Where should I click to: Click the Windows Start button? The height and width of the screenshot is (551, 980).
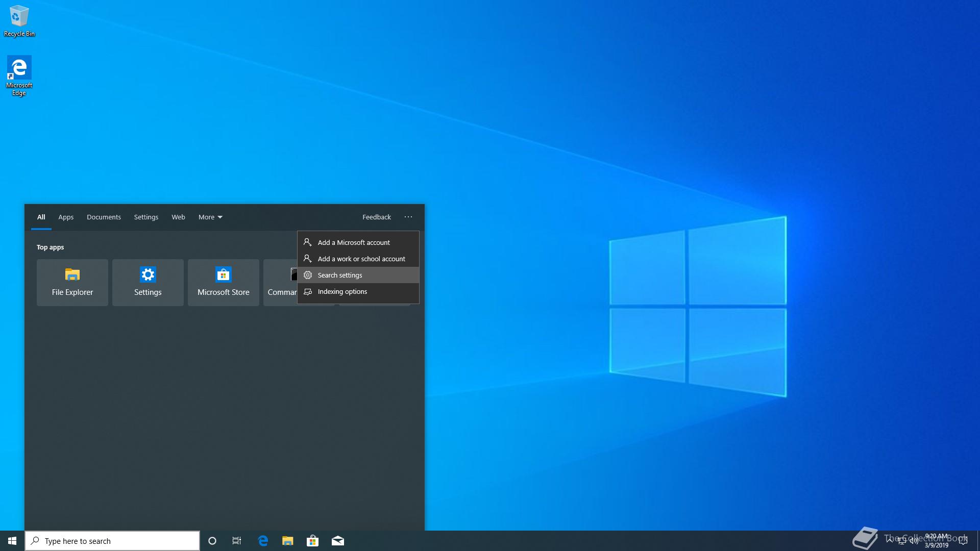[12, 541]
